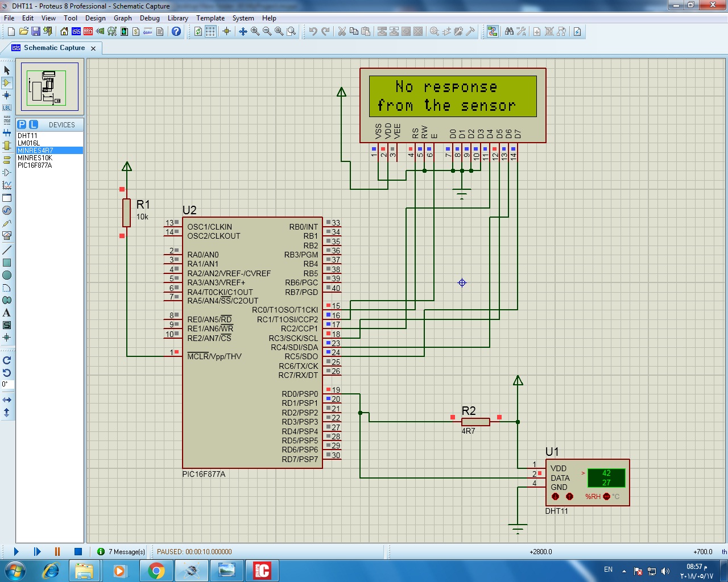This screenshot has width=728, height=582.
Task: Click the New Sheet toolbar icon
Action: pyautogui.click(x=536, y=31)
